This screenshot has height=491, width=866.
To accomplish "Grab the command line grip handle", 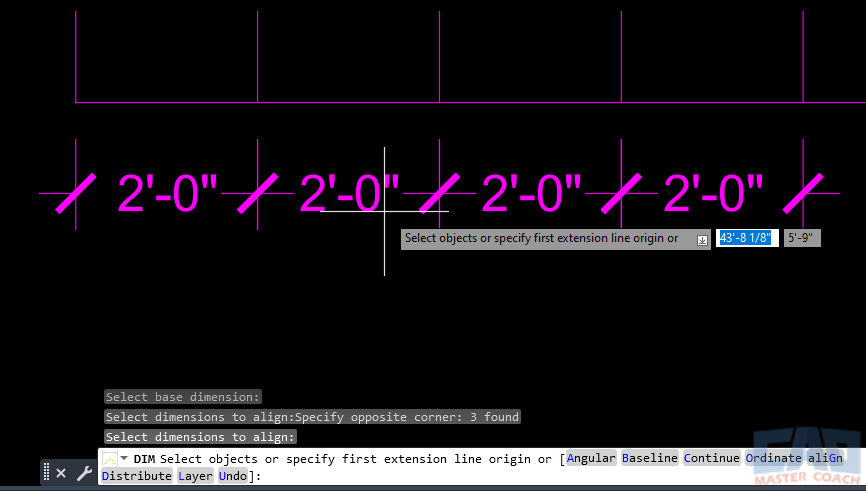I will point(46,473).
